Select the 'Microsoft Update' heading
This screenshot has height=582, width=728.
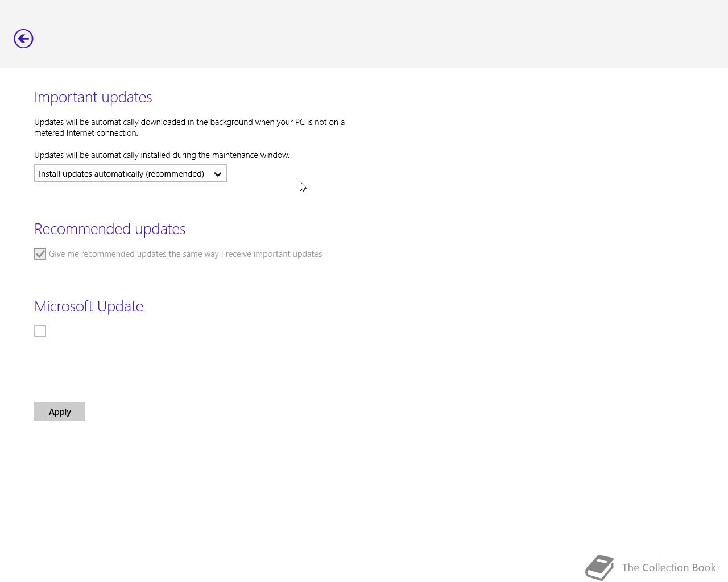(x=89, y=306)
